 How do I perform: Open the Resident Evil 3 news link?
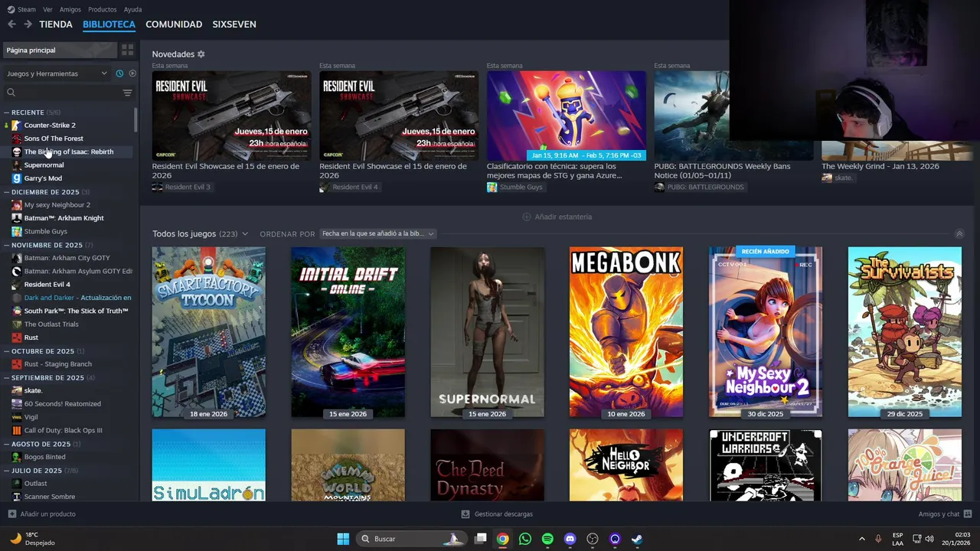181,187
